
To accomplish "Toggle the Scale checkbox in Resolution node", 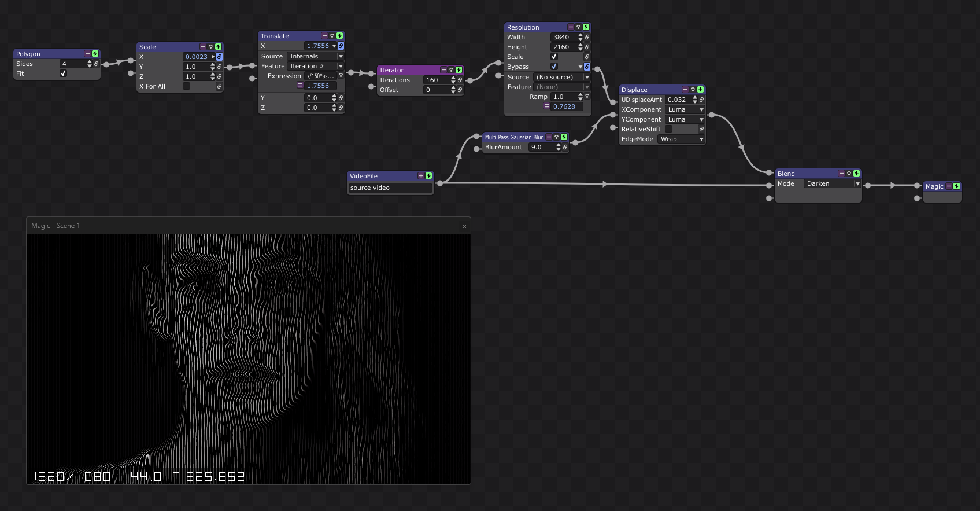I will (x=554, y=57).
